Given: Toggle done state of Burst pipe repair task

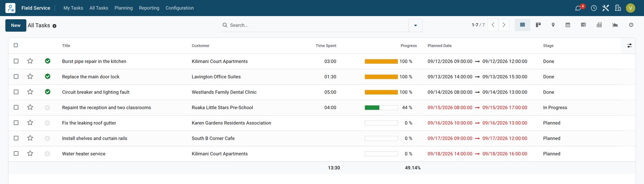Looking at the screenshot, I should point(47,61).
